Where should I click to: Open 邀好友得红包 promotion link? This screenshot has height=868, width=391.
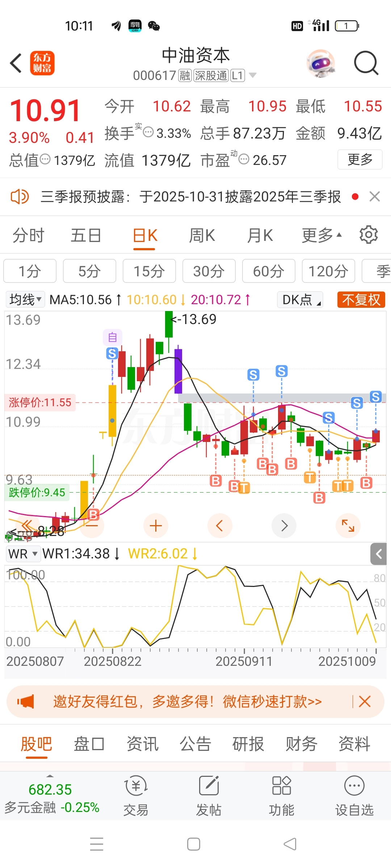point(188,702)
